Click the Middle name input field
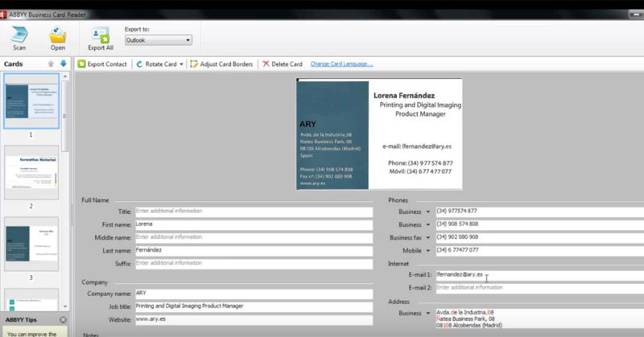This screenshot has width=644, height=337. 254,237
